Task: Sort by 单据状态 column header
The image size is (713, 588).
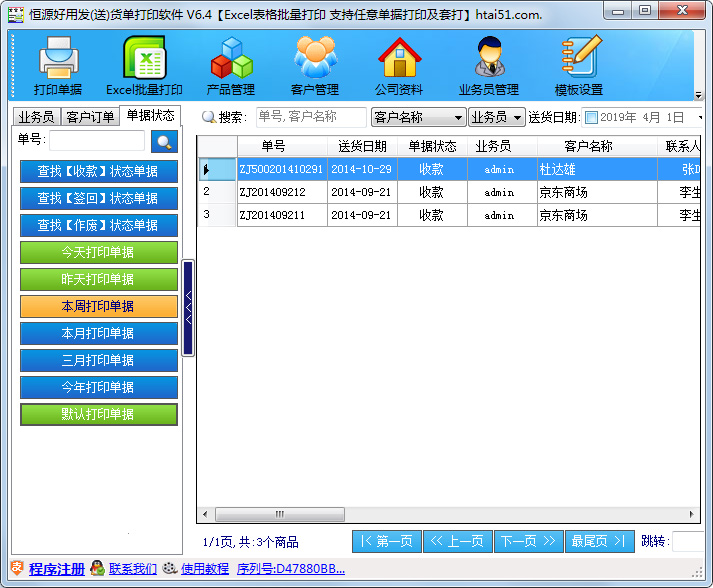Action: 432,146
